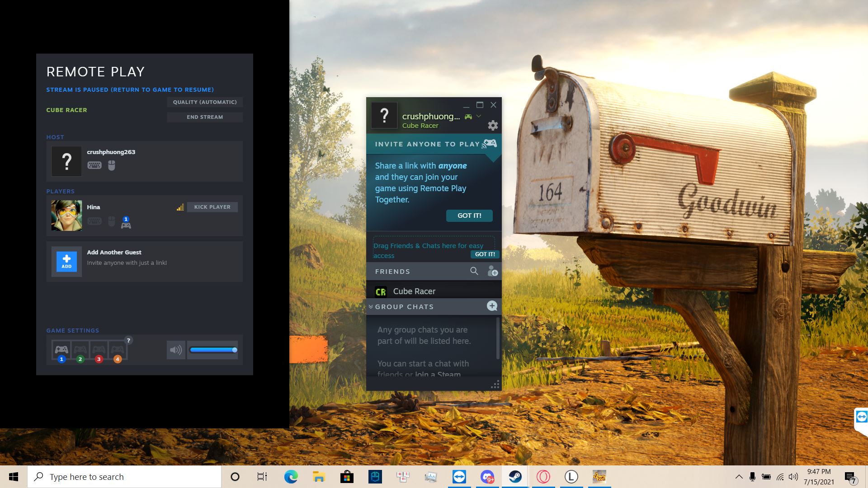The width and height of the screenshot is (868, 488).
Task: Click the Add a Friend icon
Action: point(492,271)
